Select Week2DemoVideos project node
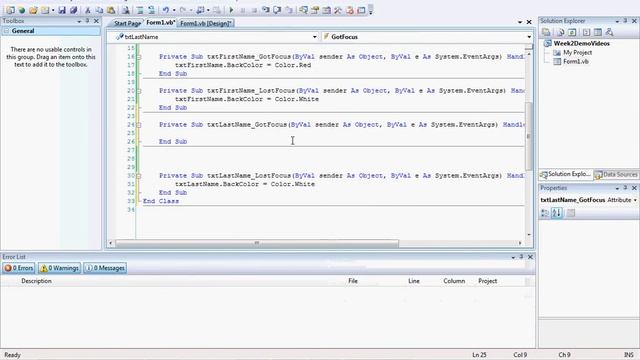The width and height of the screenshot is (640, 360). tap(582, 43)
